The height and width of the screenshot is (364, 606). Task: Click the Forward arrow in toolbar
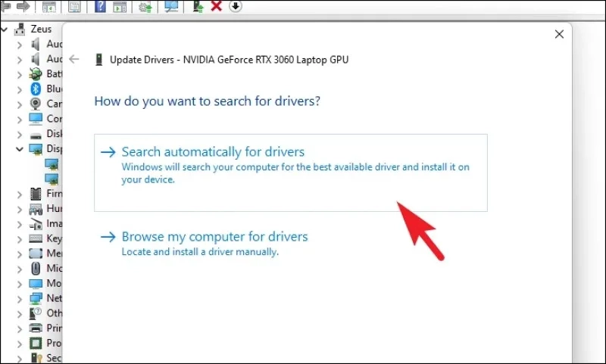click(x=23, y=6)
